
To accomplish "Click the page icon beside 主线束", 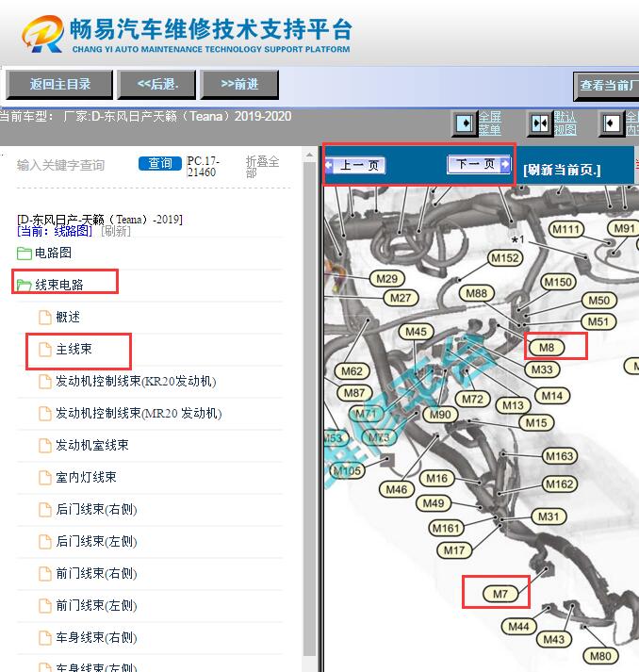I will (x=45, y=350).
